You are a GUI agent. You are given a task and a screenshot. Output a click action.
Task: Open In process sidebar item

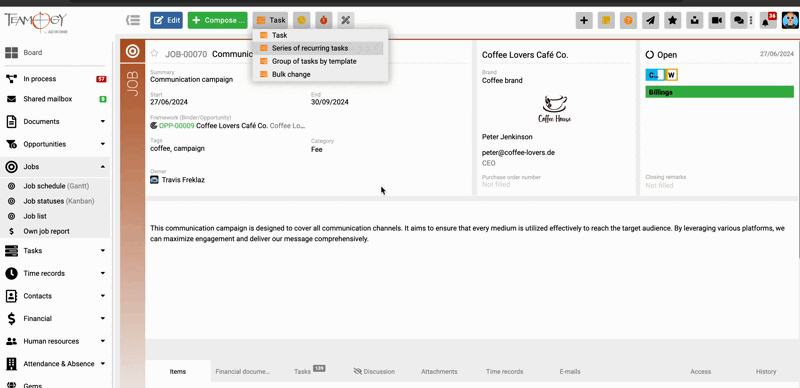[54, 79]
